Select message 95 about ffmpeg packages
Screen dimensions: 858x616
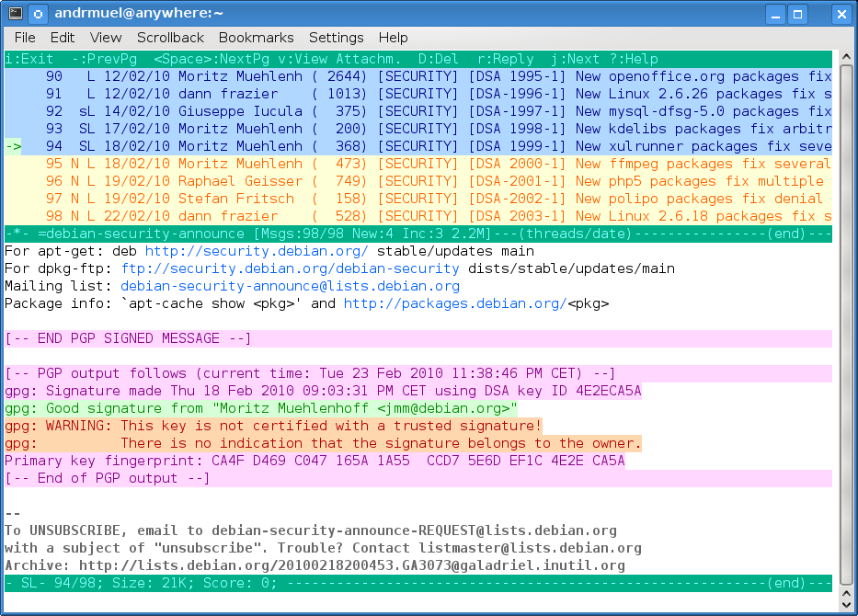[x=418, y=164]
